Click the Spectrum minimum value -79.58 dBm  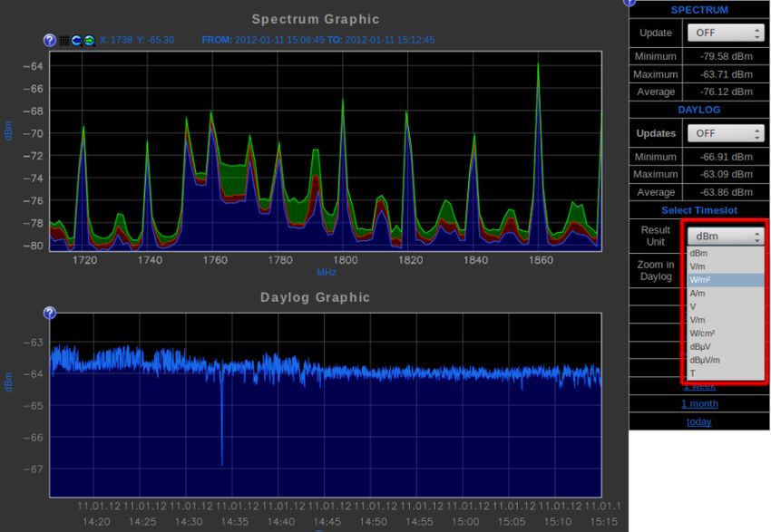727,56
